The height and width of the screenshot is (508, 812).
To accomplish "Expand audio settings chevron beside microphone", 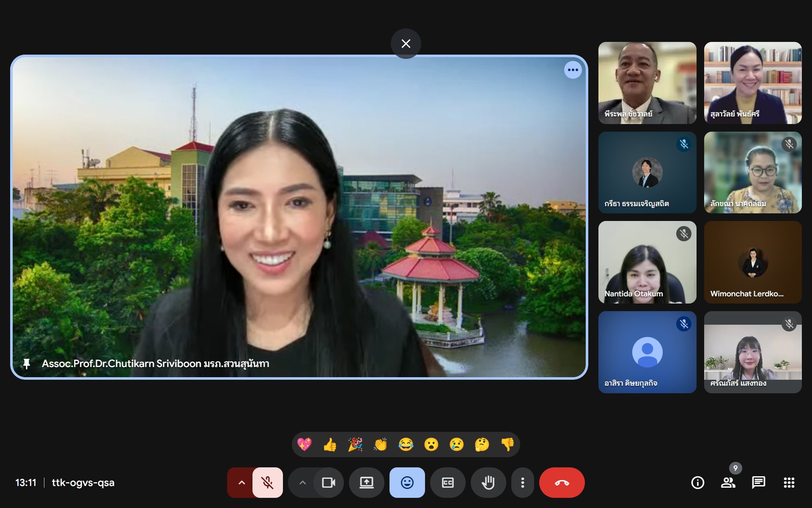I will (241, 483).
